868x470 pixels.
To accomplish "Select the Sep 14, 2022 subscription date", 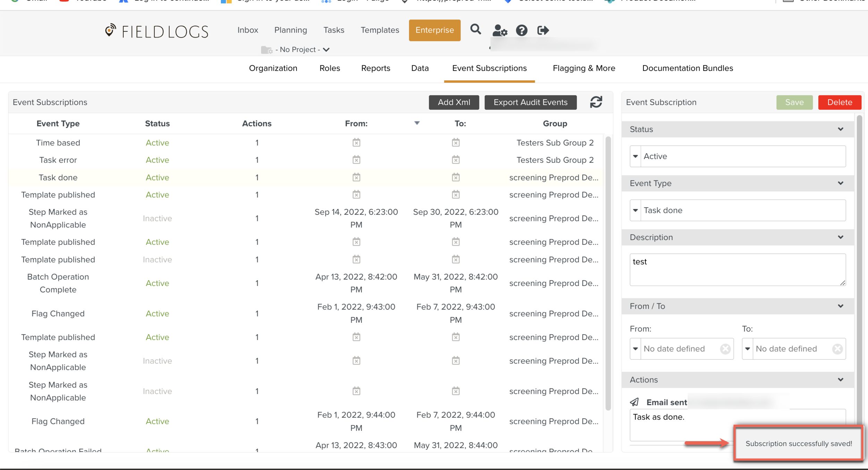I will 356,218.
